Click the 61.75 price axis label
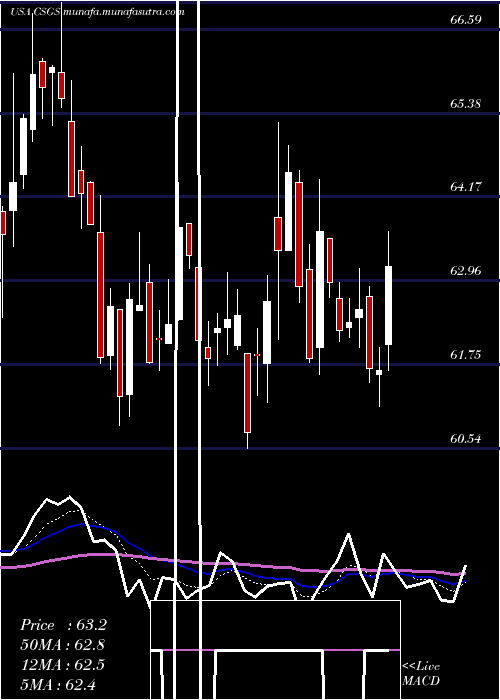The image size is (500, 700). coord(466,355)
